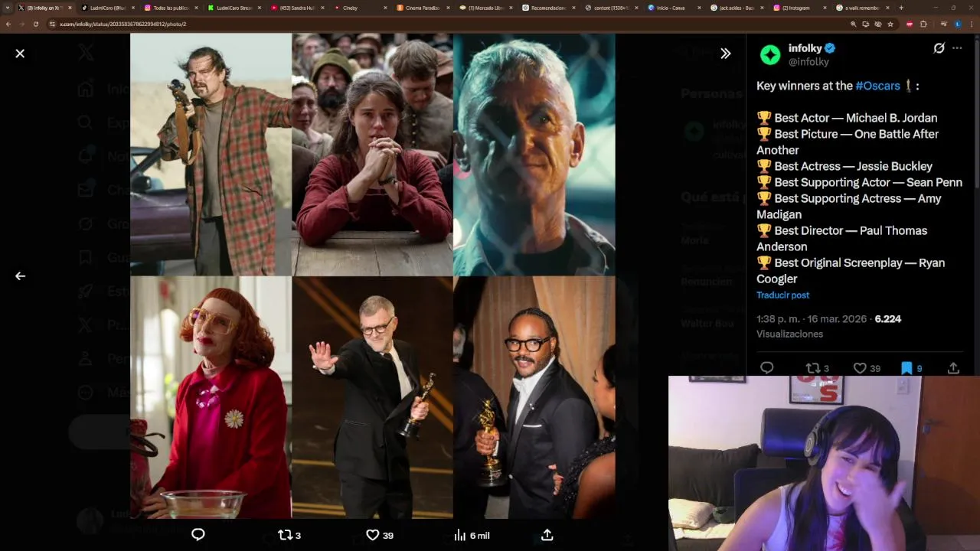This screenshot has width=980, height=551.
Task: Switch to LudmiCaro Stream tab
Action: pyautogui.click(x=233, y=8)
